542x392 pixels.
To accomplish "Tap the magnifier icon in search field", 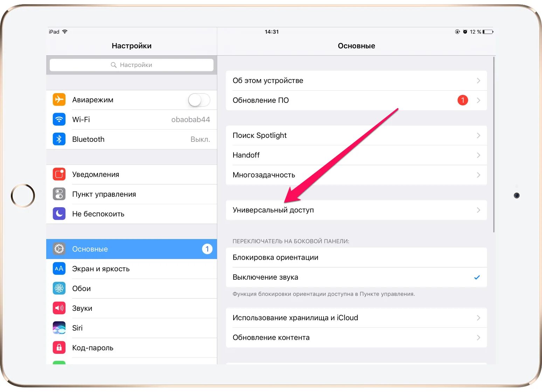I will coord(113,65).
